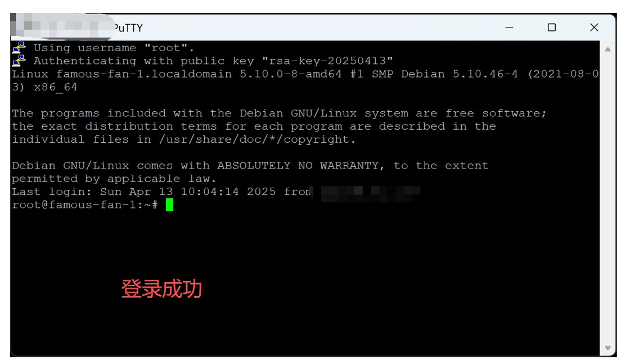Screen dimensions: 621x364
Task: Click the PuTTY icon beside "Using username" line
Action: (x=19, y=48)
